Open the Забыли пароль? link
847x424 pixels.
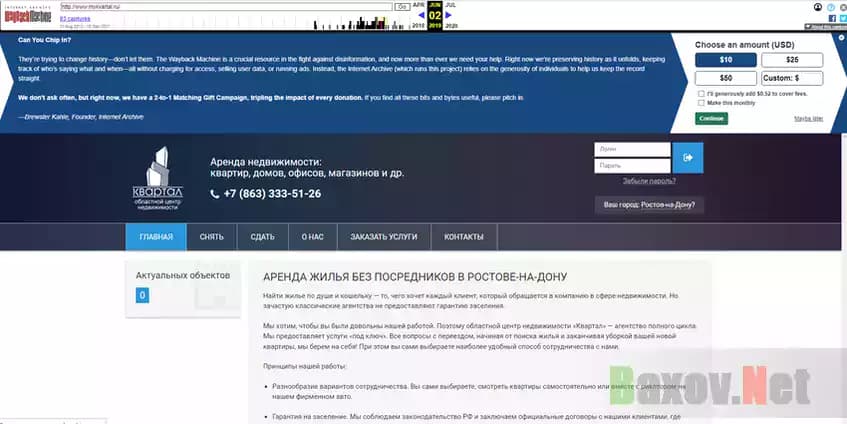pos(649,181)
